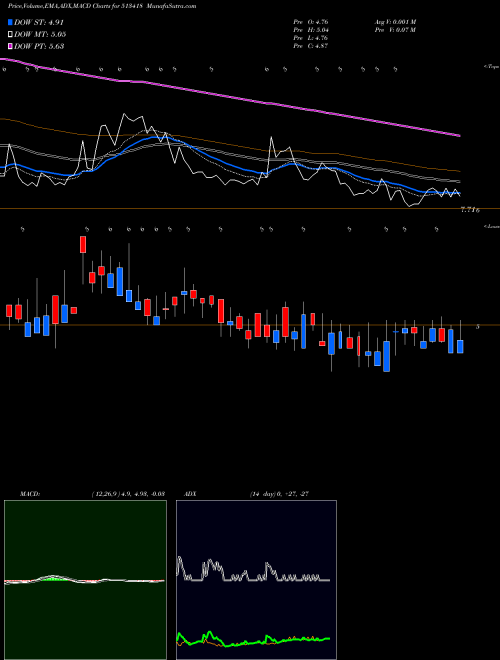
Task: Click the '<Tops' label at right edge
Action: coord(491,67)
